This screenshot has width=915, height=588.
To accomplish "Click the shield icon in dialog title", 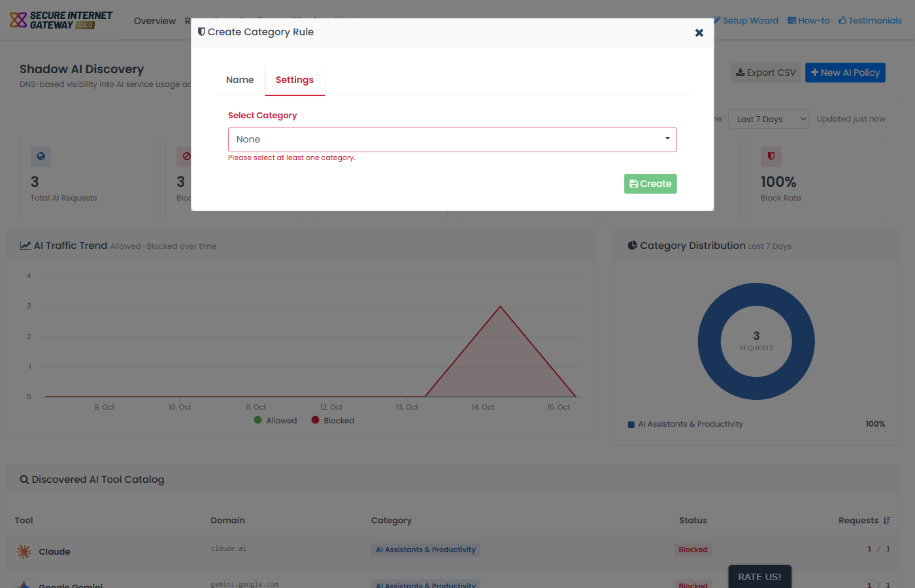I will coord(201,32).
